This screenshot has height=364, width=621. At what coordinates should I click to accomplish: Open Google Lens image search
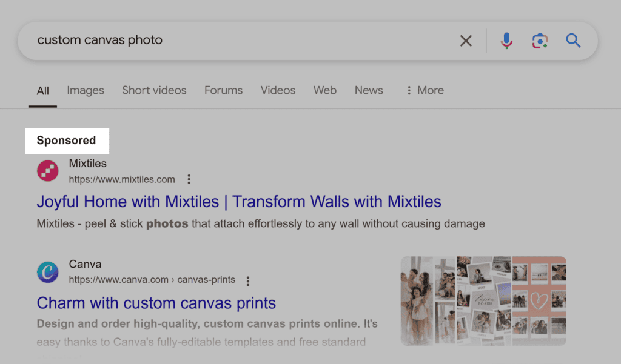click(540, 41)
